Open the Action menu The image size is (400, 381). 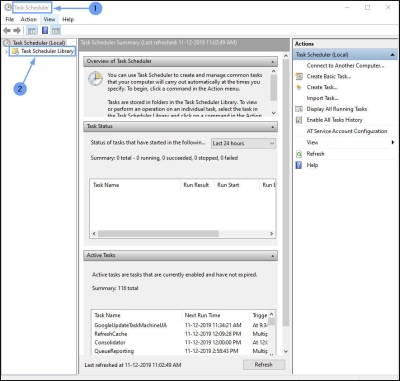pos(28,19)
